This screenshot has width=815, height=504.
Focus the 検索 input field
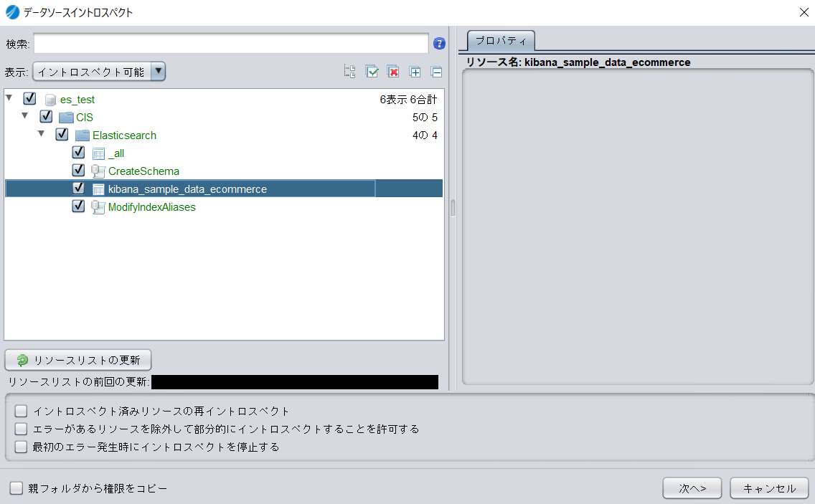click(231, 44)
